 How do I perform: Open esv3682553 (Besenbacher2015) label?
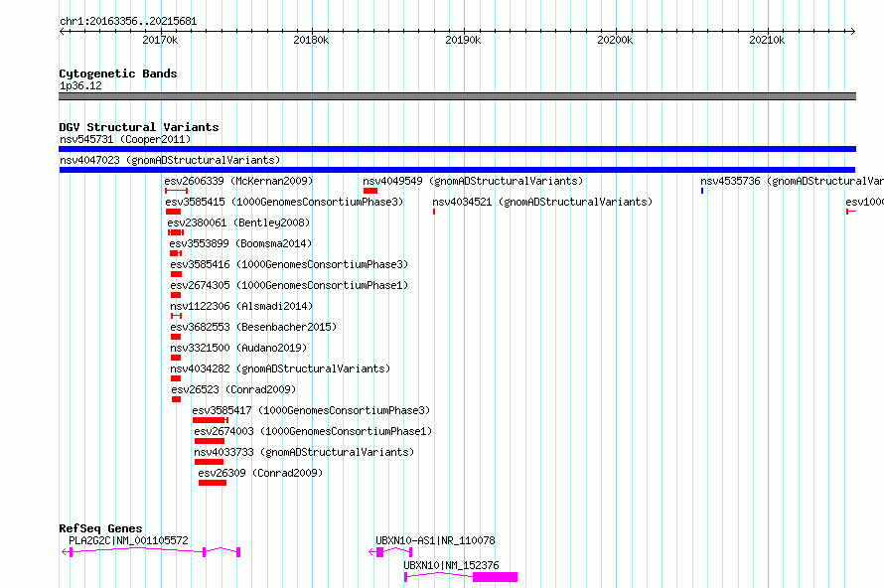253,327
